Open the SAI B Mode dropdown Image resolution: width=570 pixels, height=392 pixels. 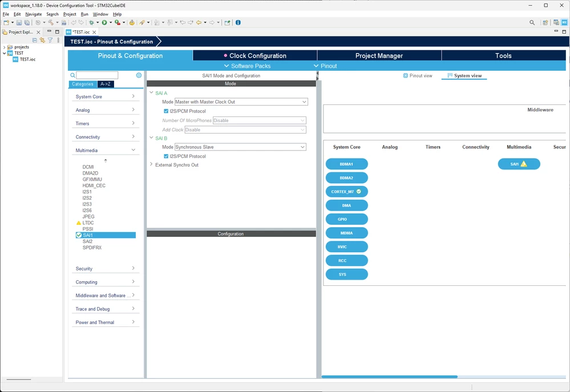point(240,147)
